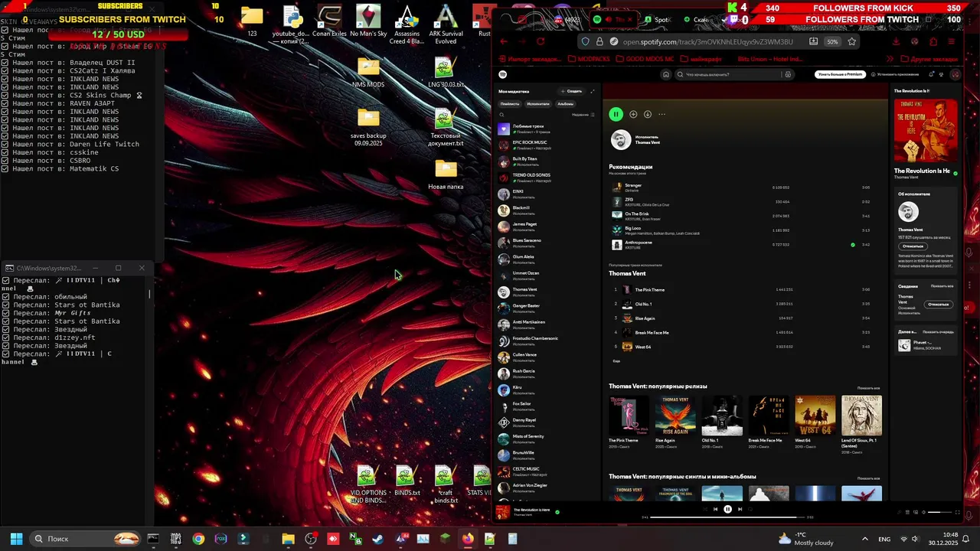This screenshot has height=551, width=980.
Task: Add the track to Liked Songs via plus icon
Action: coord(633,114)
